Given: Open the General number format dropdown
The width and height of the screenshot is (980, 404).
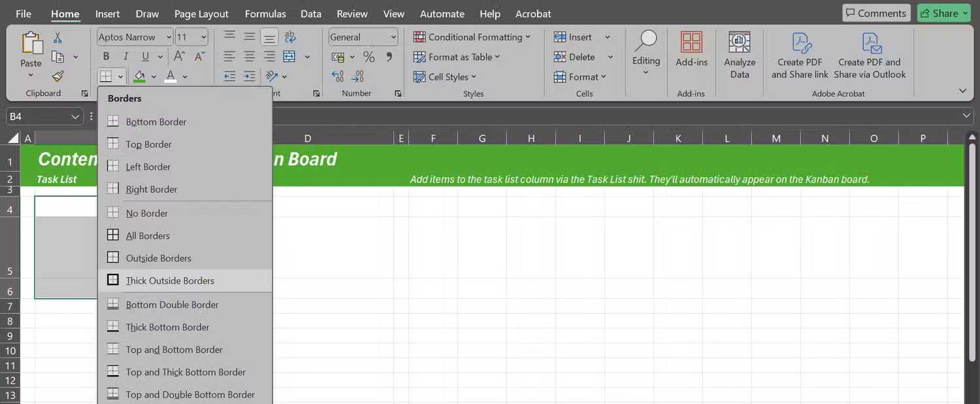Looking at the screenshot, I should [393, 37].
